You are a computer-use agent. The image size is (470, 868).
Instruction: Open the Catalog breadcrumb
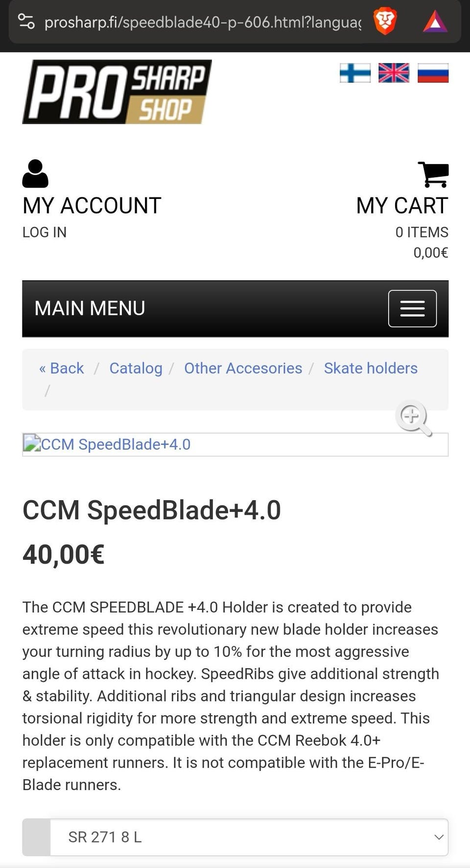pos(136,368)
